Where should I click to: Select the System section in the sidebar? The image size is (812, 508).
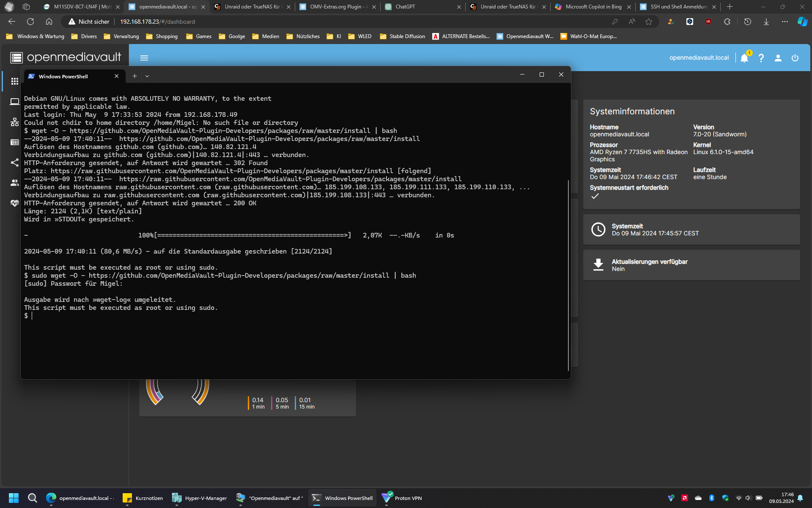(x=15, y=102)
